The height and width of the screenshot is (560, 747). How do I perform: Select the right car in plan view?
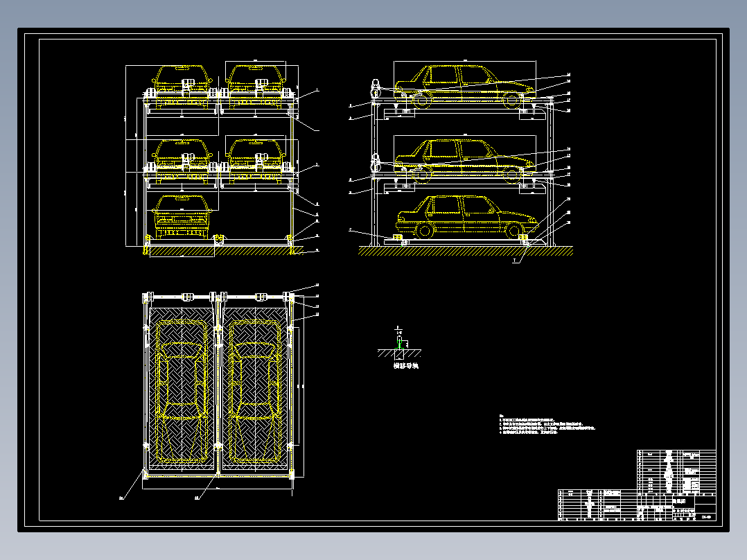[255, 391]
